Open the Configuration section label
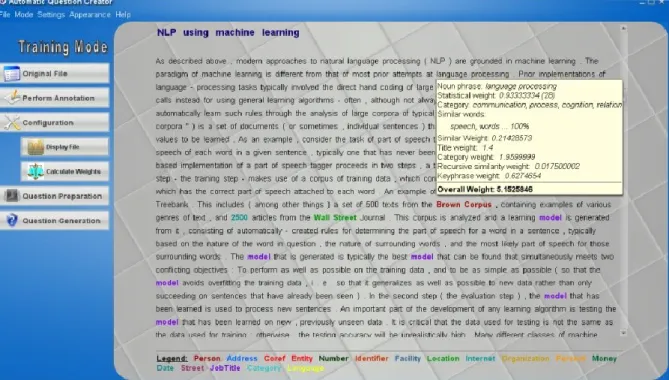 point(48,122)
